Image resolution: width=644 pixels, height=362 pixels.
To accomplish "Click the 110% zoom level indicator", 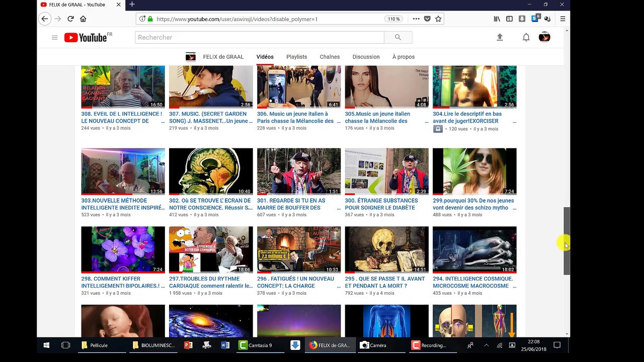I will tap(393, 19).
